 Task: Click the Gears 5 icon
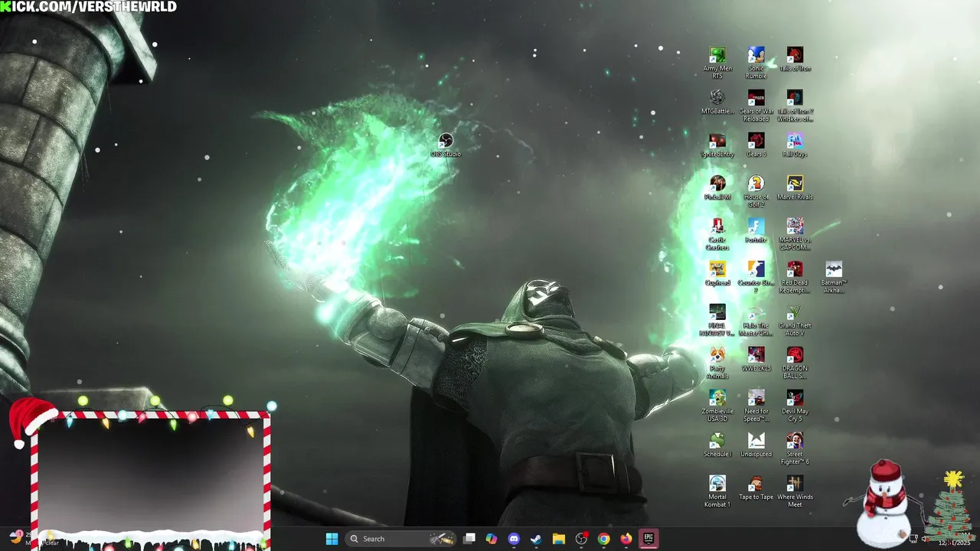pyautogui.click(x=756, y=145)
